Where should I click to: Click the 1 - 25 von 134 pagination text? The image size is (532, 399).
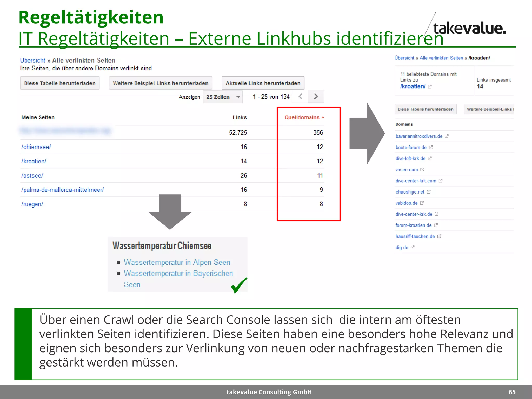click(x=271, y=97)
